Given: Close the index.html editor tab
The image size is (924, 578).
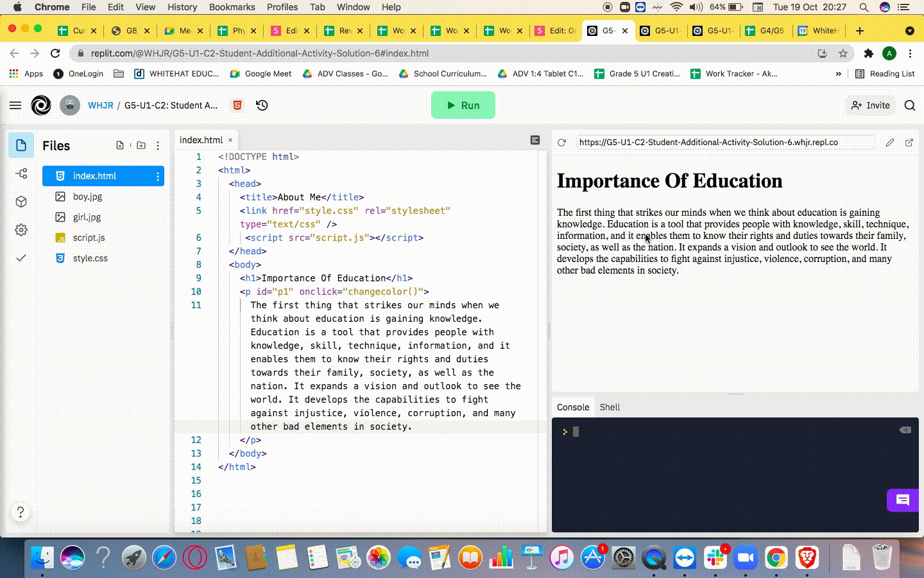Looking at the screenshot, I should pos(230,140).
